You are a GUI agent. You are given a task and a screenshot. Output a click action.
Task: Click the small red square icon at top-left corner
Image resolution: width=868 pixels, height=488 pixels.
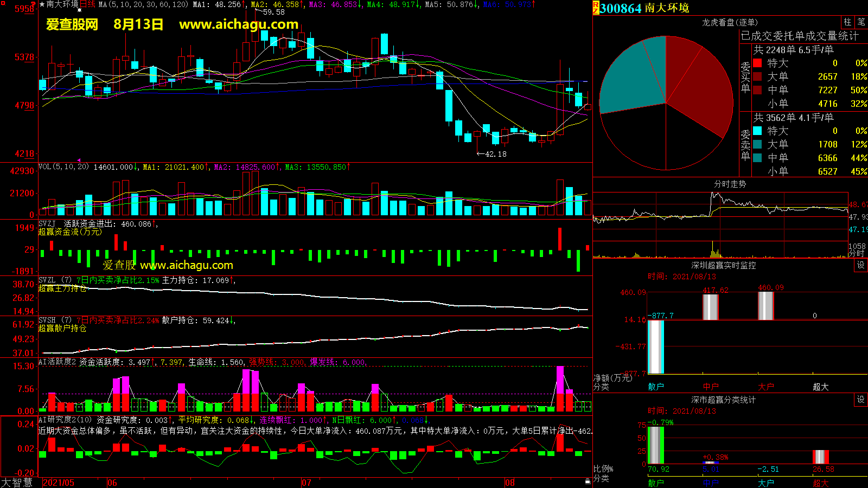click(x=35, y=3)
